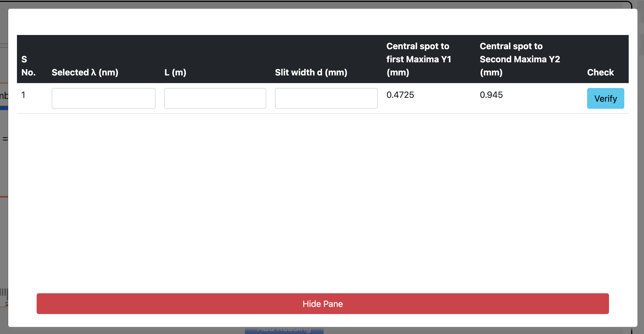Select the Y1 value 0.4725
The width and height of the screenshot is (644, 334).
point(400,95)
